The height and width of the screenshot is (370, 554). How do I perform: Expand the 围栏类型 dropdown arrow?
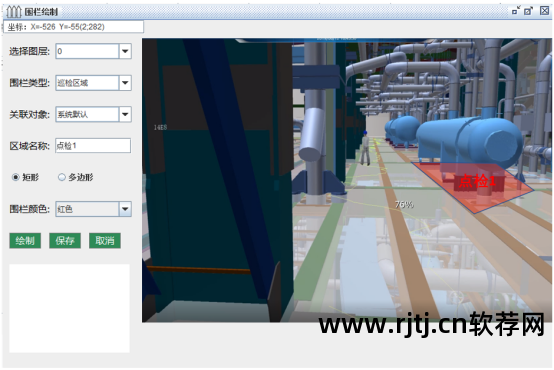tap(125, 83)
